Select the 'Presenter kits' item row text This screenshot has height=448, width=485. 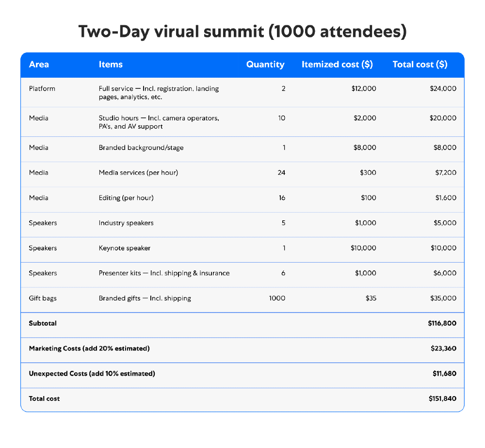(x=164, y=273)
